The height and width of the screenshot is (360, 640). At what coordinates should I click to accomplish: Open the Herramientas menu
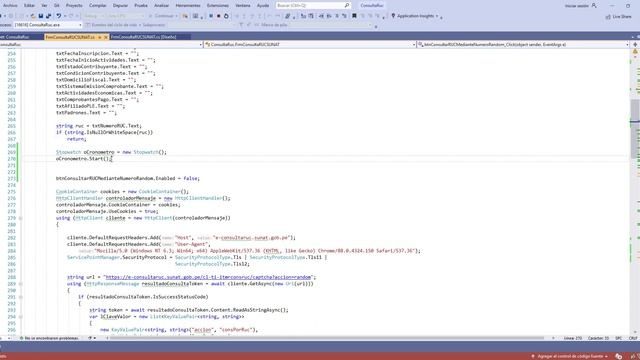[x=188, y=6]
